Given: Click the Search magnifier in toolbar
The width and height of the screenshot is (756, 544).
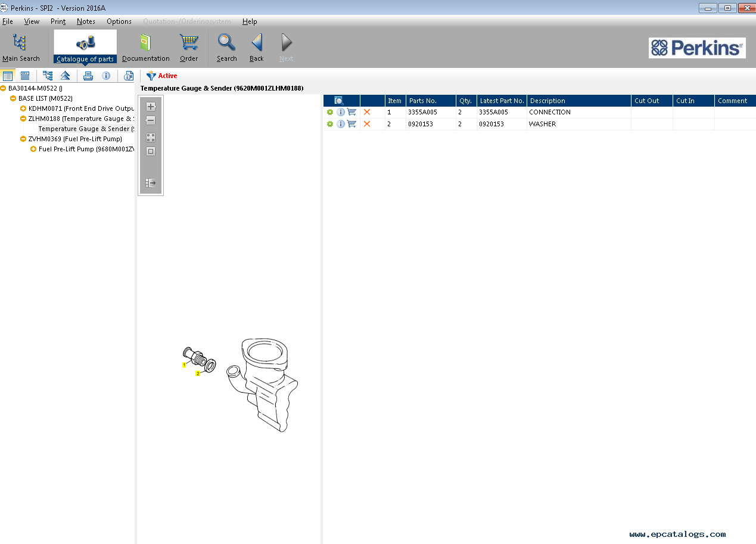Looking at the screenshot, I should [226, 42].
